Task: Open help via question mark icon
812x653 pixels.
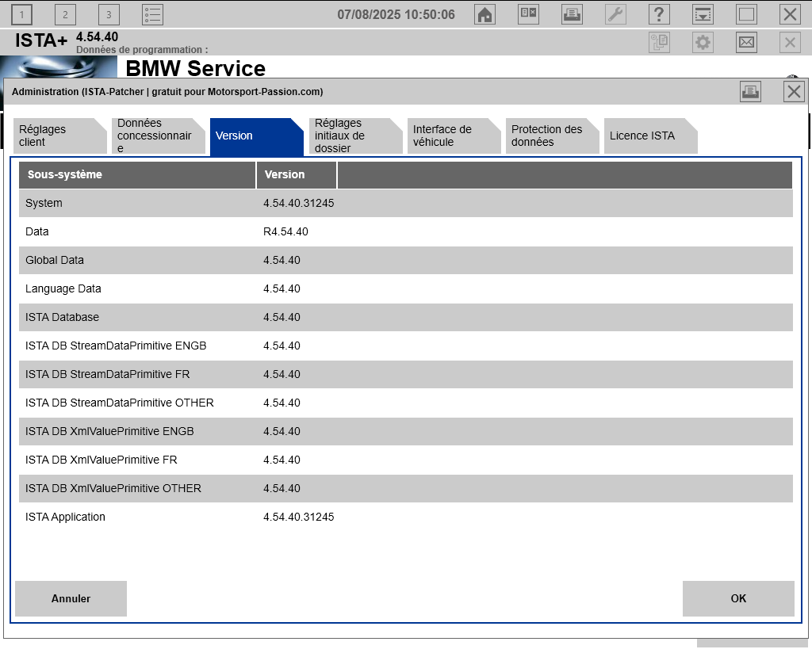Action: pos(659,14)
